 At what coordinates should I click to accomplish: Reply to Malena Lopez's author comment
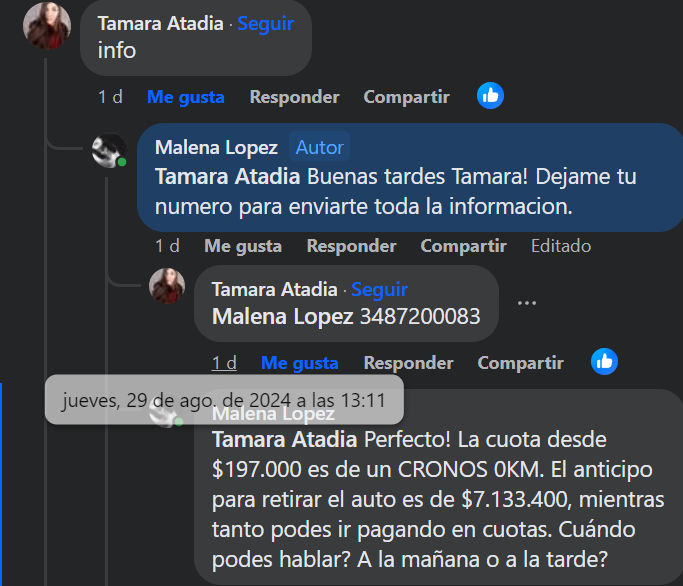tap(352, 246)
